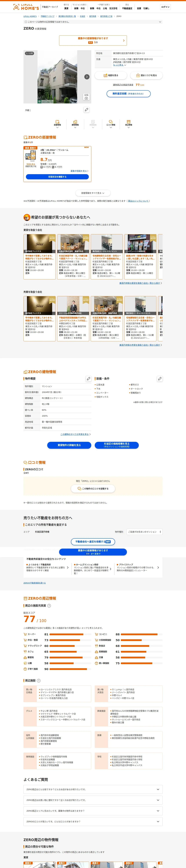Expand もっと見る under 交通
The height and width of the screenshot is (868, 186).
point(120,65)
